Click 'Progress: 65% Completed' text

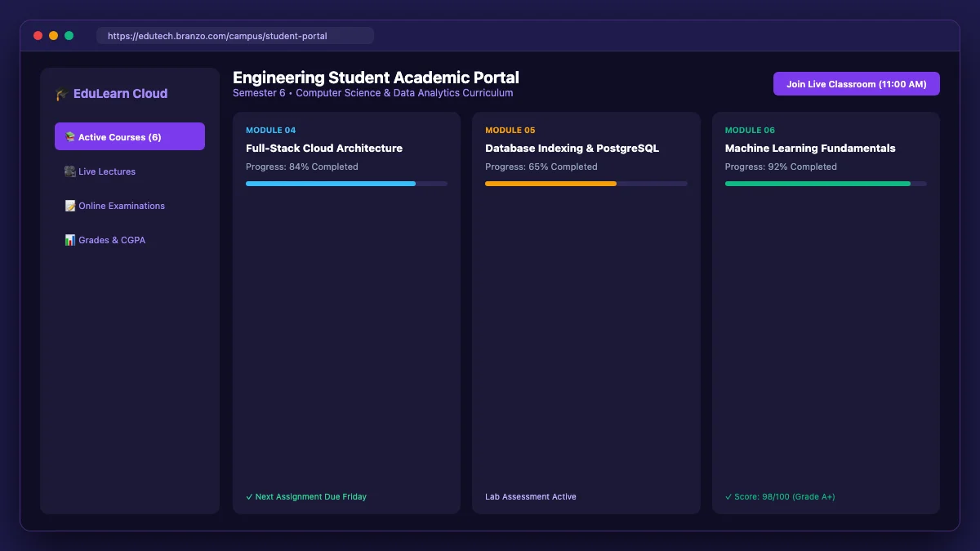(541, 167)
